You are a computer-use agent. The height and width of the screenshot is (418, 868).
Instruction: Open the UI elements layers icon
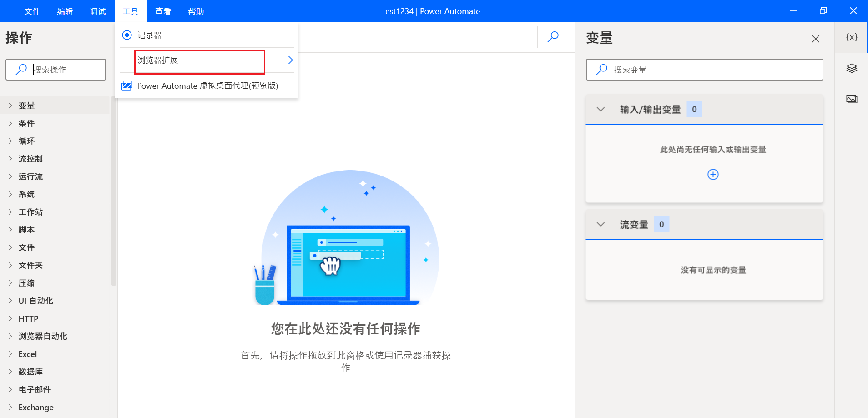click(x=852, y=68)
